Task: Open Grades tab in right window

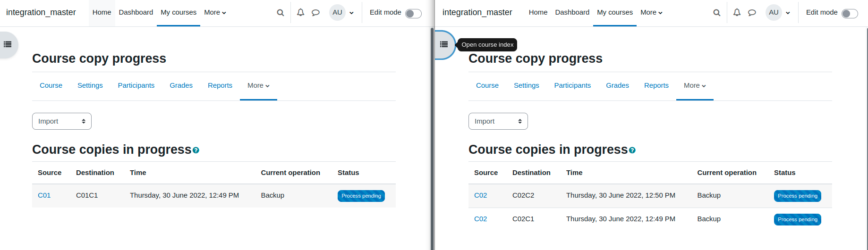Action: point(618,86)
